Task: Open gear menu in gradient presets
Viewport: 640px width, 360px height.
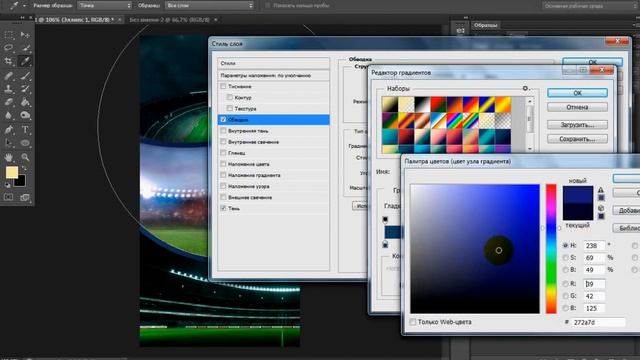Action: point(525,88)
